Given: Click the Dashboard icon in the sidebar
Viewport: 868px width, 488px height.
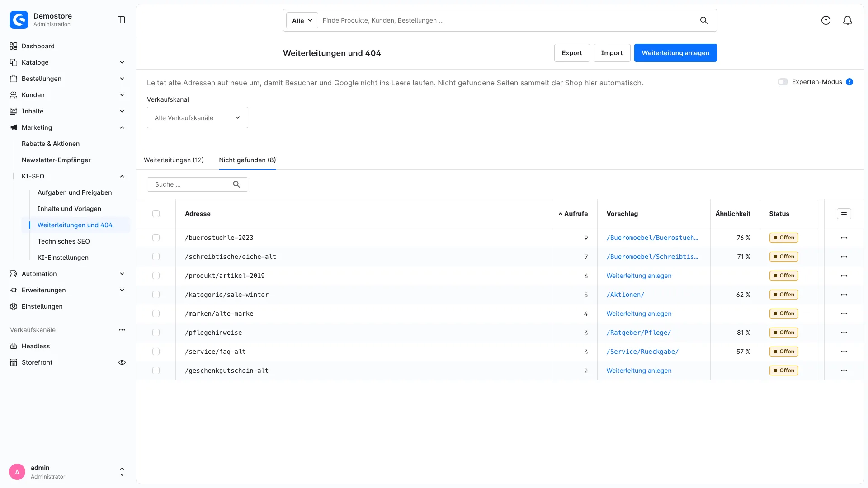Looking at the screenshot, I should click(x=14, y=46).
